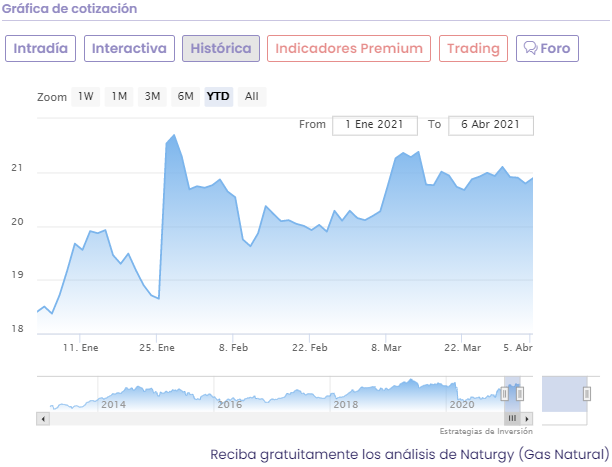Click the To date field
The width and height of the screenshot is (612, 467).
click(x=491, y=125)
